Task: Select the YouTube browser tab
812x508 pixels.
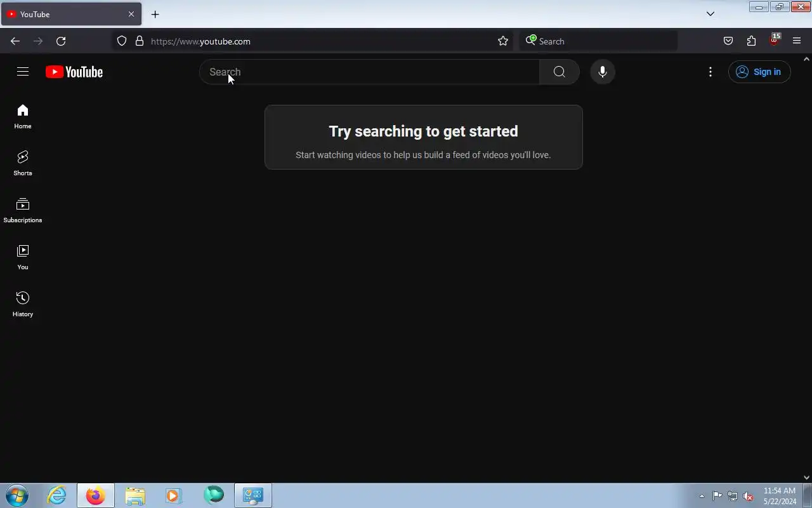Action: pos(71,14)
